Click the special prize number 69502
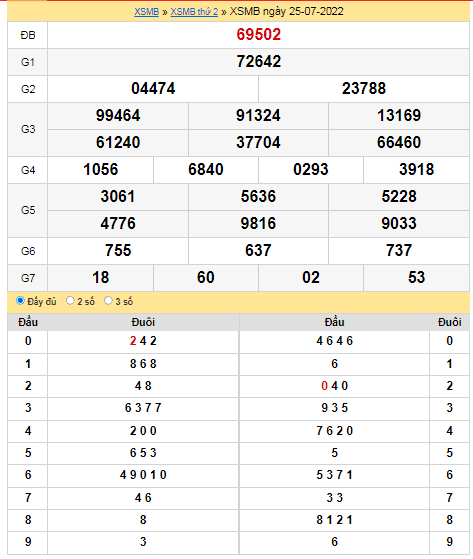The image size is (473, 559). point(258,35)
